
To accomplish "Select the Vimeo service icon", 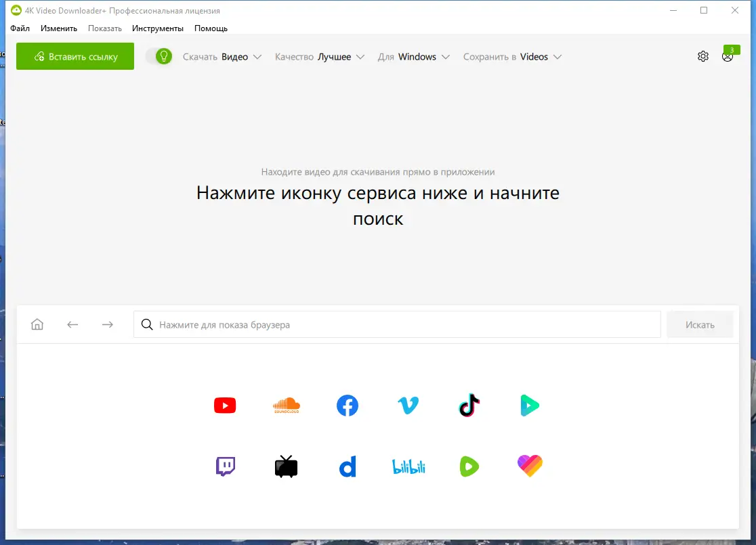I will pos(408,405).
